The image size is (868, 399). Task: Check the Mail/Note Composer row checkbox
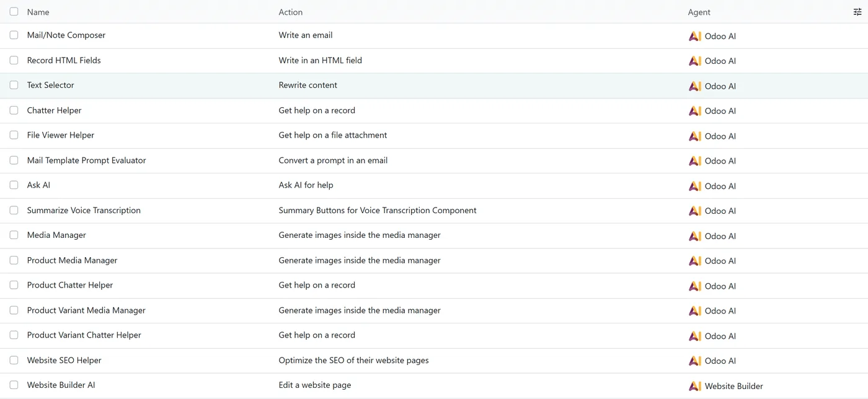click(x=14, y=35)
